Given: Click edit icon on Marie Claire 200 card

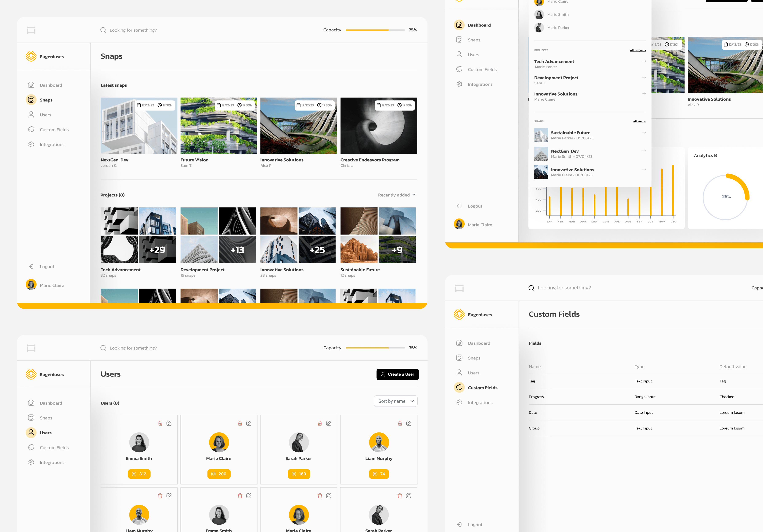Looking at the screenshot, I should pos(249,423).
